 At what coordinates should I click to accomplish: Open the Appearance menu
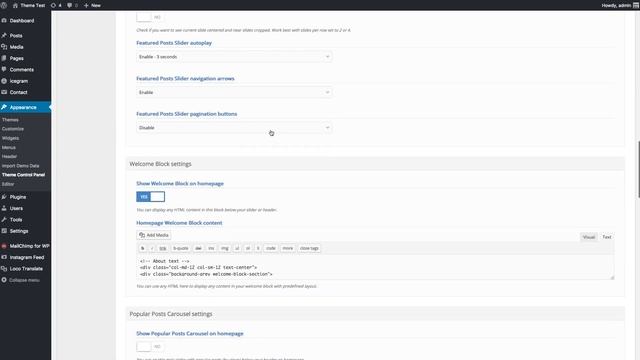(x=25, y=107)
